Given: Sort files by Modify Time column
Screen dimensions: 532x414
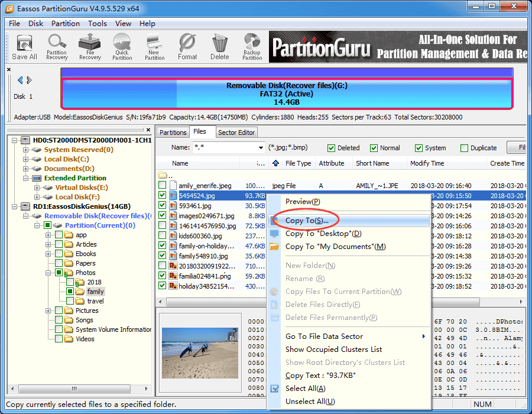Looking at the screenshot, I should pos(446,163).
